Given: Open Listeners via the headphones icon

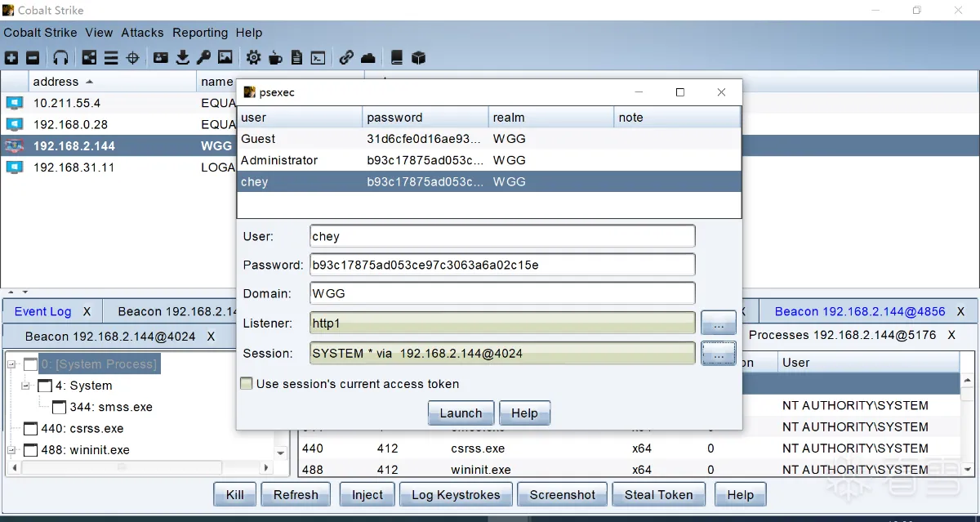Looking at the screenshot, I should tap(60, 58).
